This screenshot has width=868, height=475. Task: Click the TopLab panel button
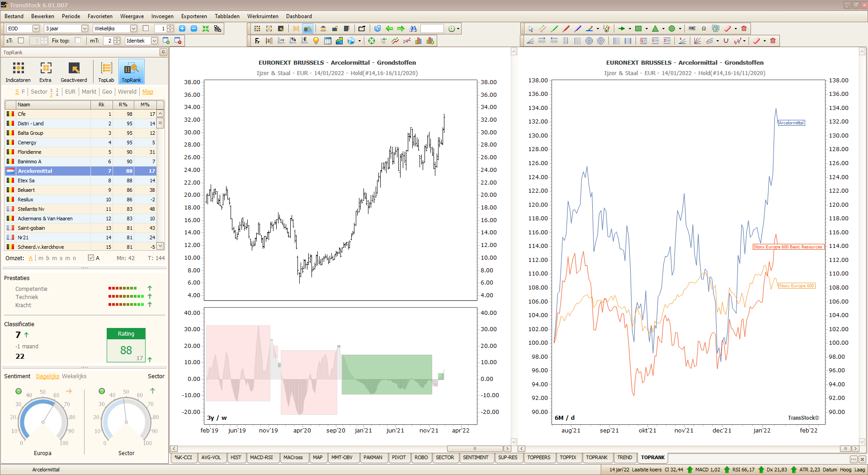click(x=106, y=72)
